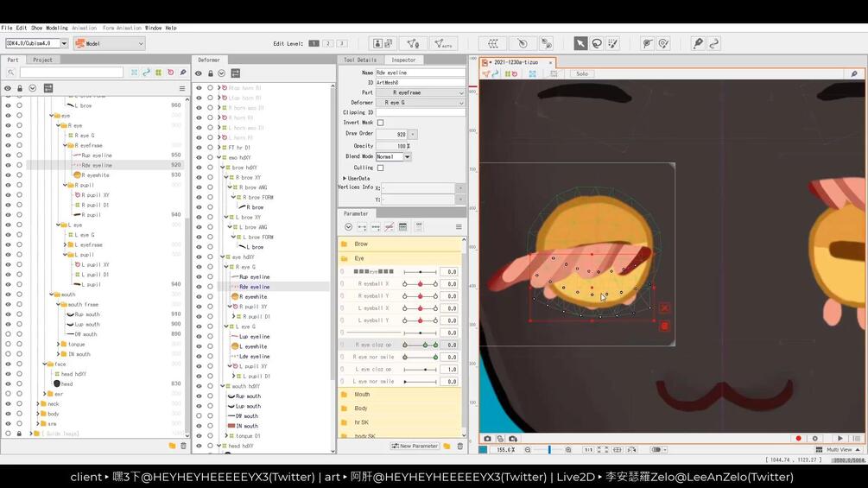Viewport: 868px width, 488px height.
Task: Click the zoom-out magnifier icon
Action: [x=528, y=450]
